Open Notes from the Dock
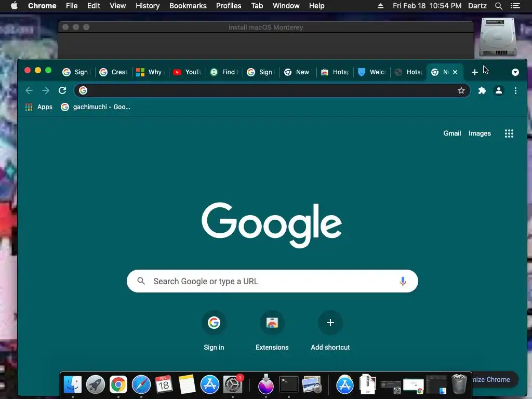 tap(187, 384)
